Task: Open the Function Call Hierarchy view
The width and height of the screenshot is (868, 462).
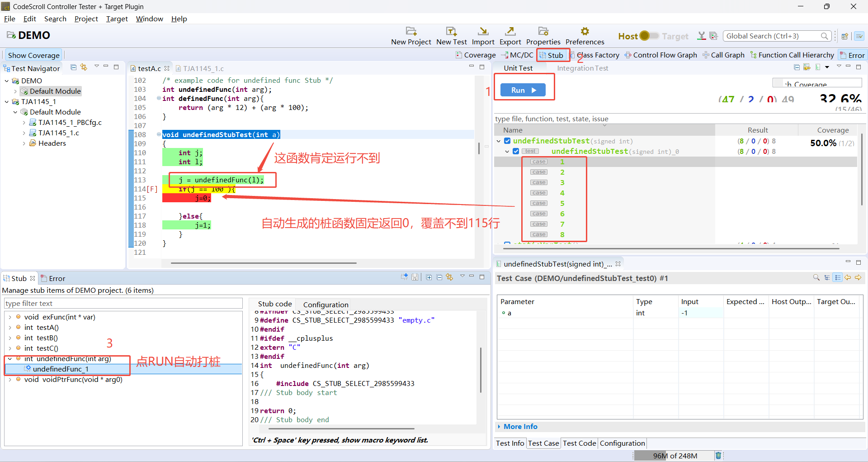Action: click(792, 55)
